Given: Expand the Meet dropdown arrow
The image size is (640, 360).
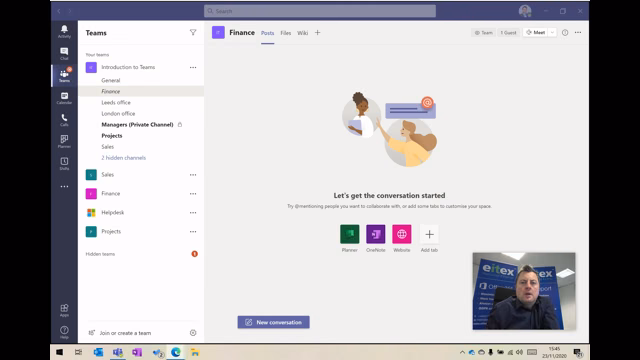Looking at the screenshot, I should (552, 33).
